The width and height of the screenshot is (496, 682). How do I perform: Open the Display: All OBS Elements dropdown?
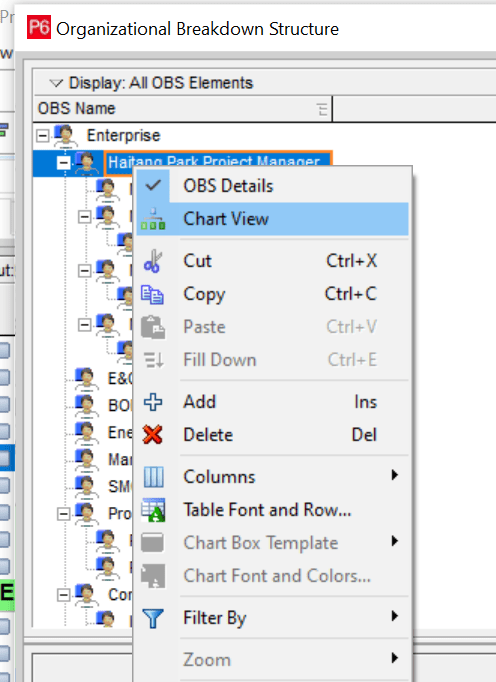pyautogui.click(x=151, y=83)
